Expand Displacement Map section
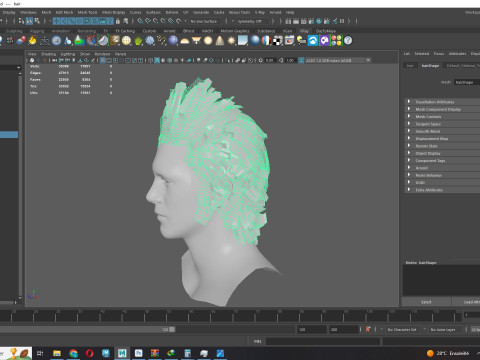Screen dimensions: 480x360 tap(442, 138)
